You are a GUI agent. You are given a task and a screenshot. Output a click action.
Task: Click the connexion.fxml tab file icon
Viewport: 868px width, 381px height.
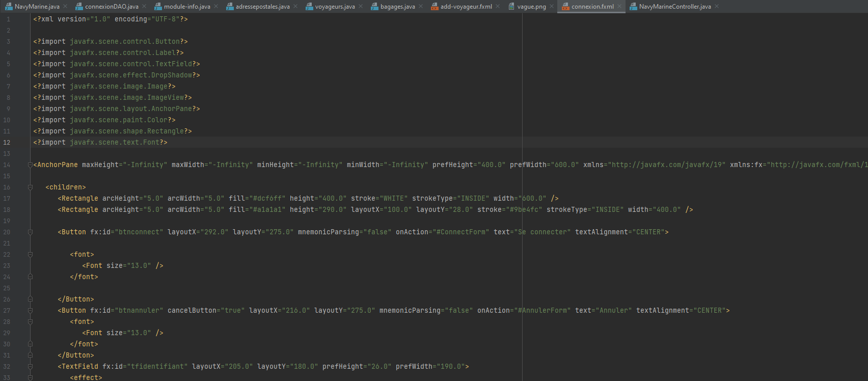[x=565, y=7]
